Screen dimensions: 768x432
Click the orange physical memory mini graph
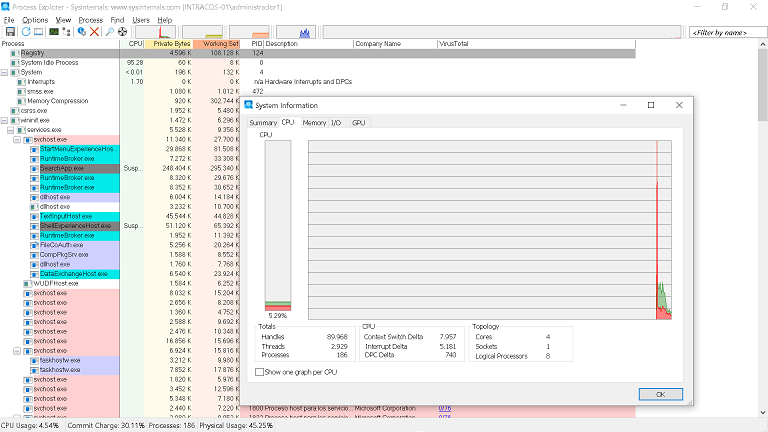[x=249, y=32]
